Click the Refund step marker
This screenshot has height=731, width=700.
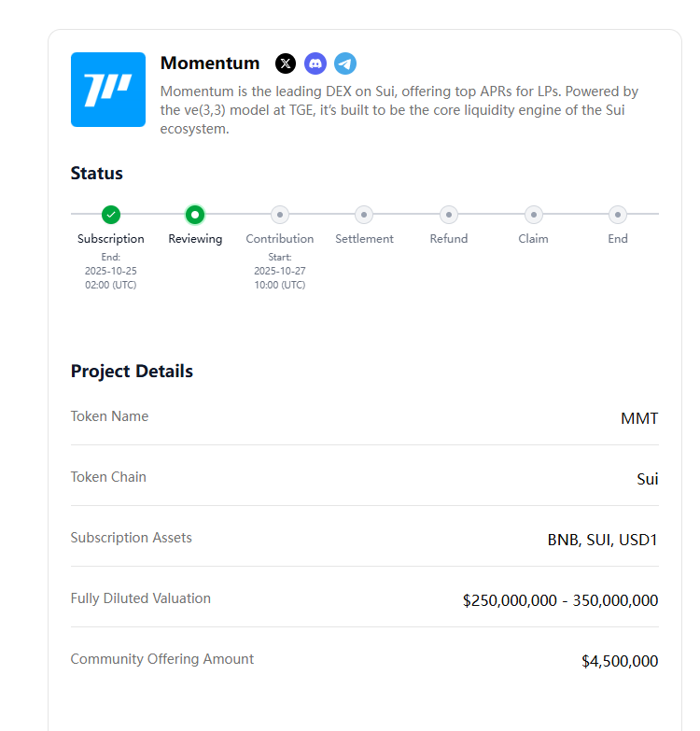[449, 215]
